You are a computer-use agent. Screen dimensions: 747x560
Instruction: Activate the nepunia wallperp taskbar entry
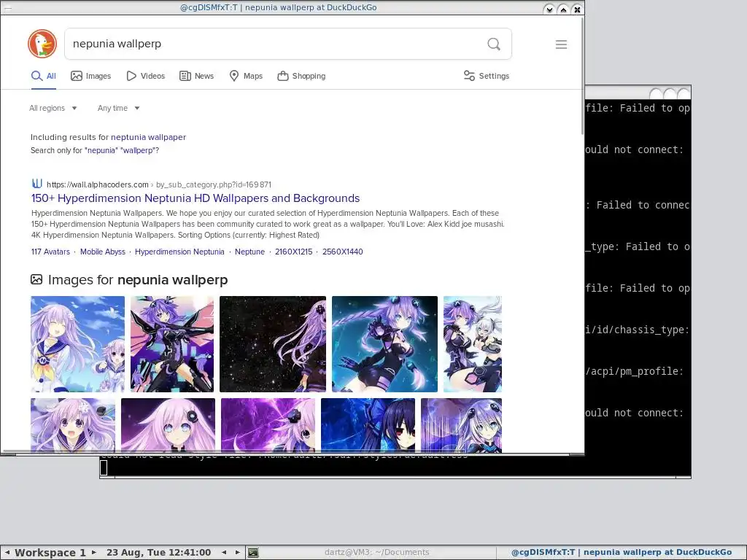click(622, 553)
